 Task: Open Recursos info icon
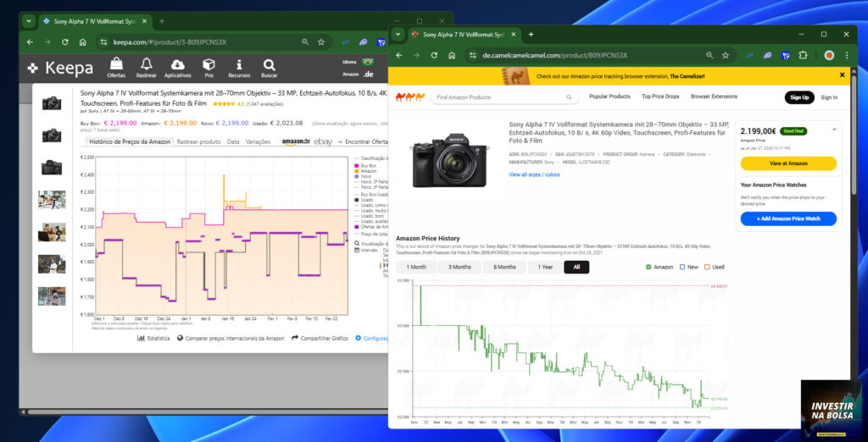(239, 64)
